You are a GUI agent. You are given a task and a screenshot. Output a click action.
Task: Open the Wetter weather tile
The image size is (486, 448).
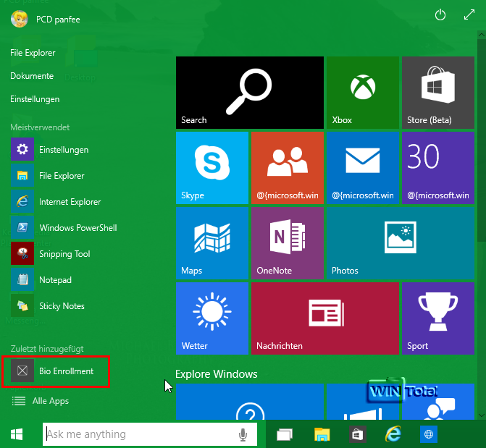[x=212, y=318]
